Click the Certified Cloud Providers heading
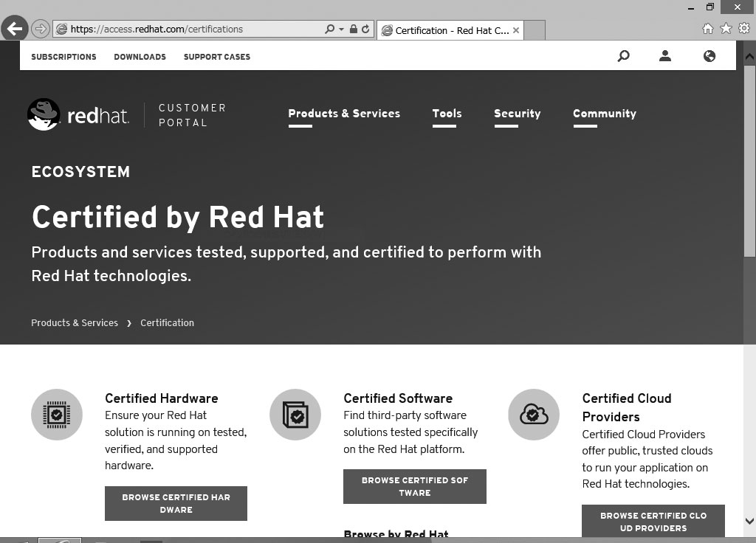 (627, 407)
